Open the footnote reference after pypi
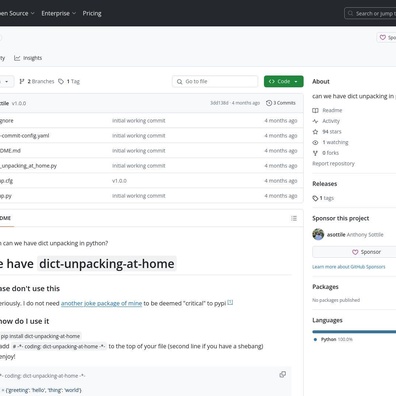Screen dimensions: 396x396 pyautogui.click(x=230, y=302)
